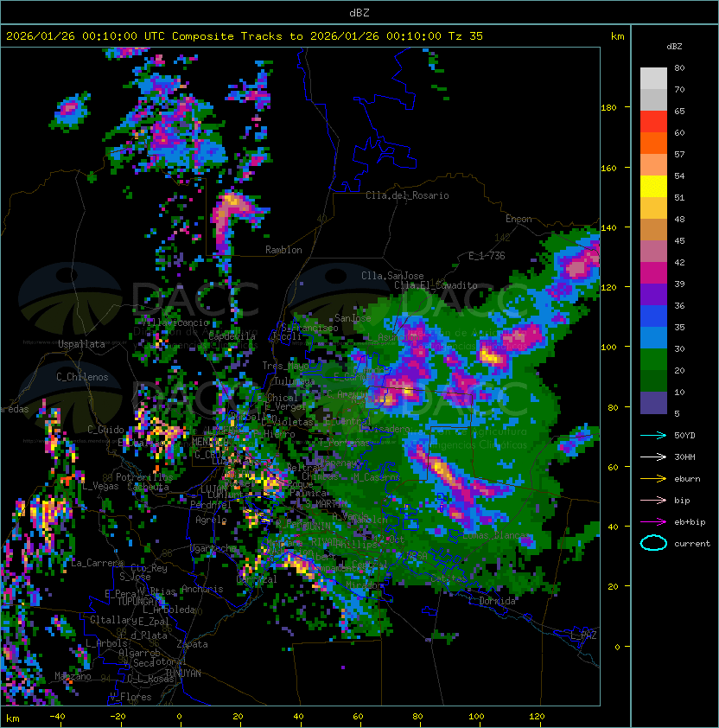Click the 'Tres_Mayo' place label
Image resolution: width=719 pixels, height=728 pixels.
(x=285, y=366)
